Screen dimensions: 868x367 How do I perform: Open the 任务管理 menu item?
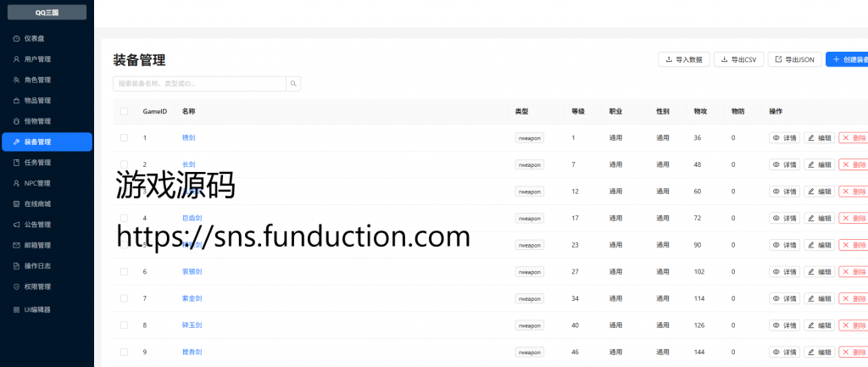[x=37, y=163]
